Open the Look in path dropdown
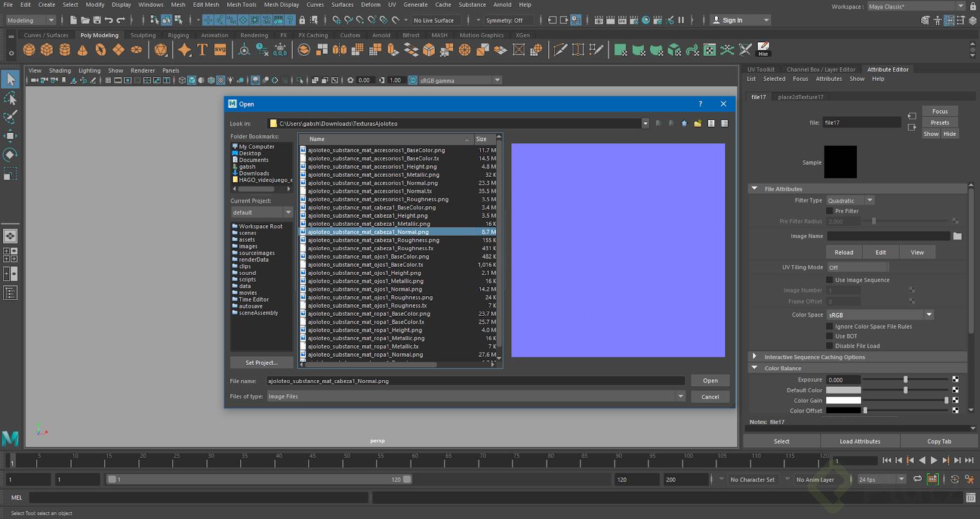This screenshot has height=519, width=980. tap(645, 123)
